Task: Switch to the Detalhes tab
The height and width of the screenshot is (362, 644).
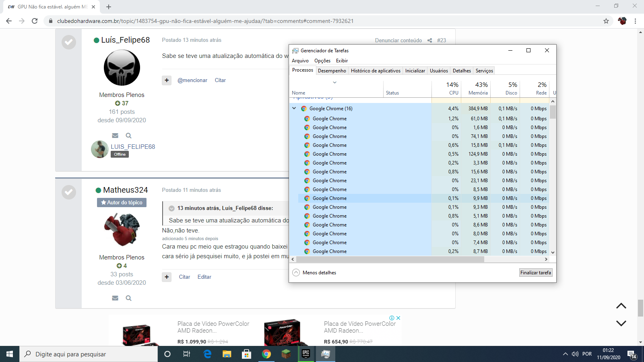Action: point(462,71)
